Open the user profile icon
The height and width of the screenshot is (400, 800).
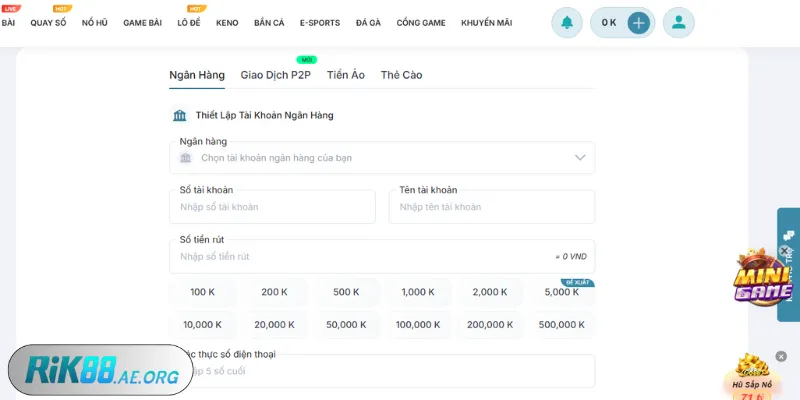(679, 22)
